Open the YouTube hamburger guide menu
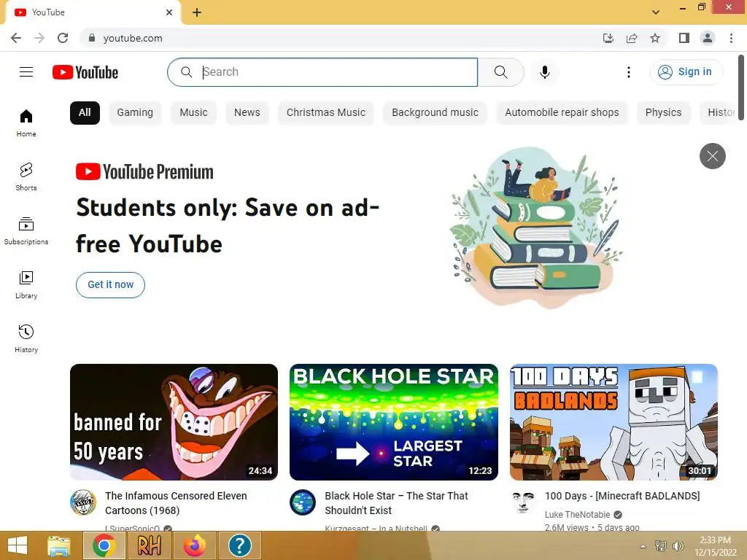 (x=26, y=72)
